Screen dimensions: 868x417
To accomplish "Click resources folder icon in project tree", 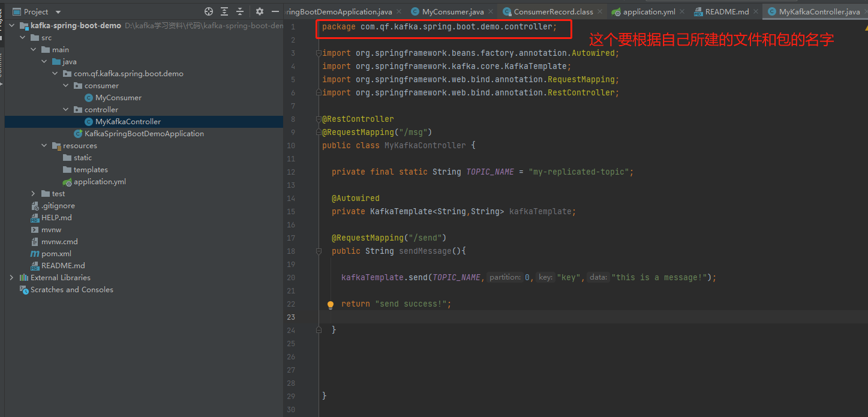I will click(56, 146).
